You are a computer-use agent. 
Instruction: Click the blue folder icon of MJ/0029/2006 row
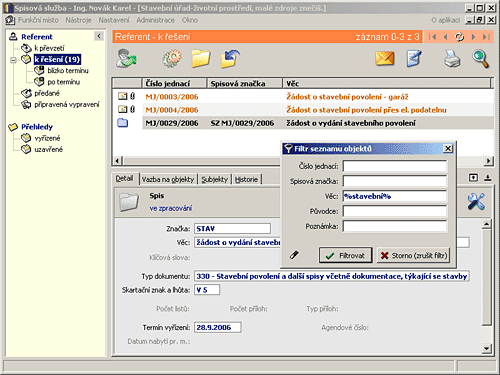pos(123,123)
